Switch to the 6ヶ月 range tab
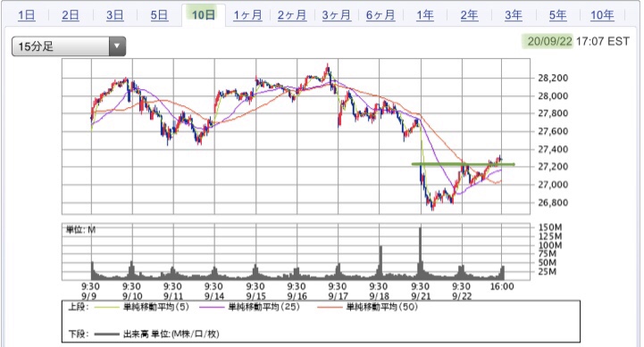 [x=381, y=15]
